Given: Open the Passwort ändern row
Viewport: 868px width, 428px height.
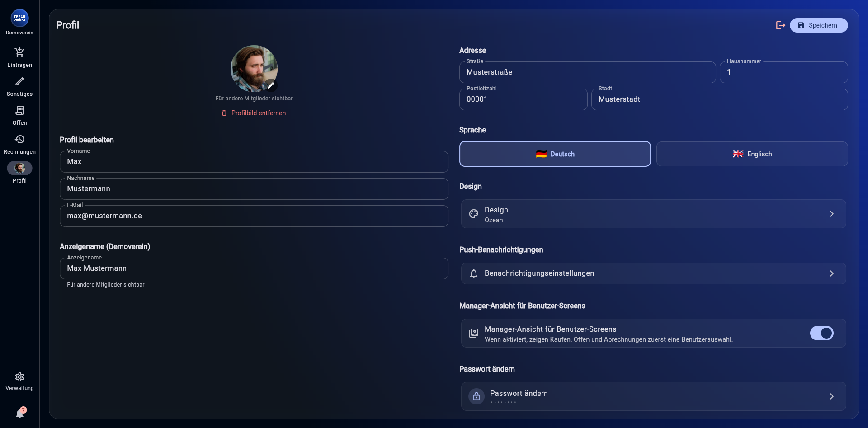Looking at the screenshot, I should click(653, 396).
